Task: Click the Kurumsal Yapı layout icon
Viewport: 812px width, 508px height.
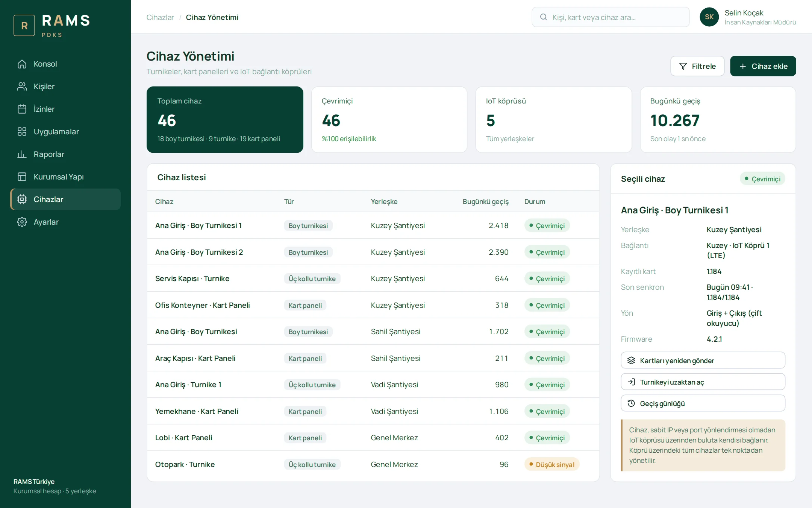Action: pyautogui.click(x=22, y=177)
